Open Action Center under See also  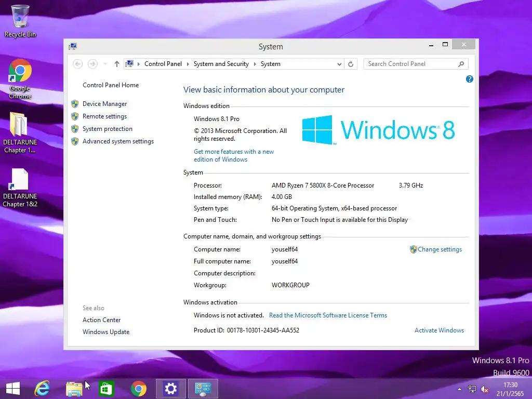coord(101,320)
